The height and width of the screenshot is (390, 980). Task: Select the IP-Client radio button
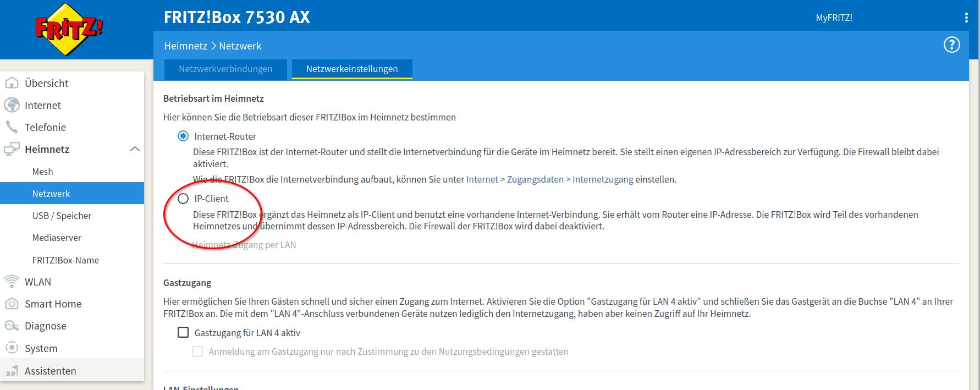tap(183, 198)
